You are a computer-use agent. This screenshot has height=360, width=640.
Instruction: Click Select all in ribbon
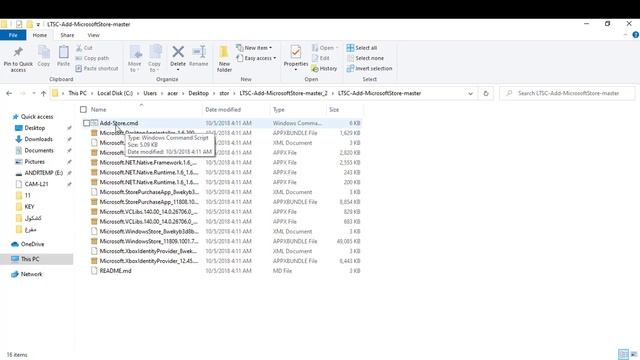pyautogui.click(x=362, y=48)
